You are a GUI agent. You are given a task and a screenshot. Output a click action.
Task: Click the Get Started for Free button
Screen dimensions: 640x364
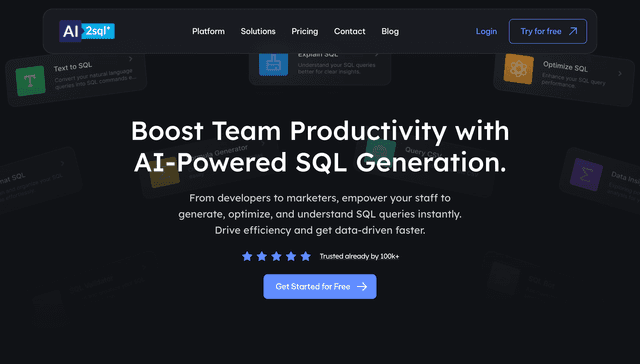pos(320,286)
